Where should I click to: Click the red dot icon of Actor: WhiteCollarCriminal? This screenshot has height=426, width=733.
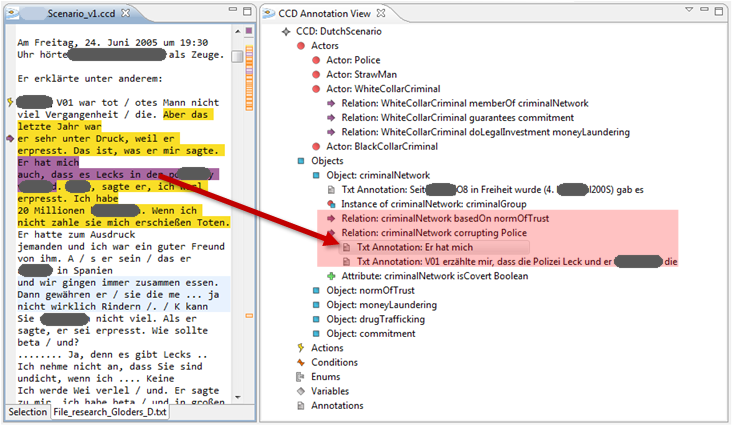tap(316, 89)
